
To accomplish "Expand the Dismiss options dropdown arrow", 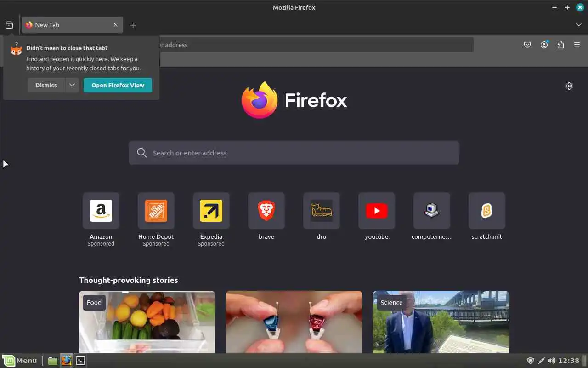I will (x=72, y=85).
